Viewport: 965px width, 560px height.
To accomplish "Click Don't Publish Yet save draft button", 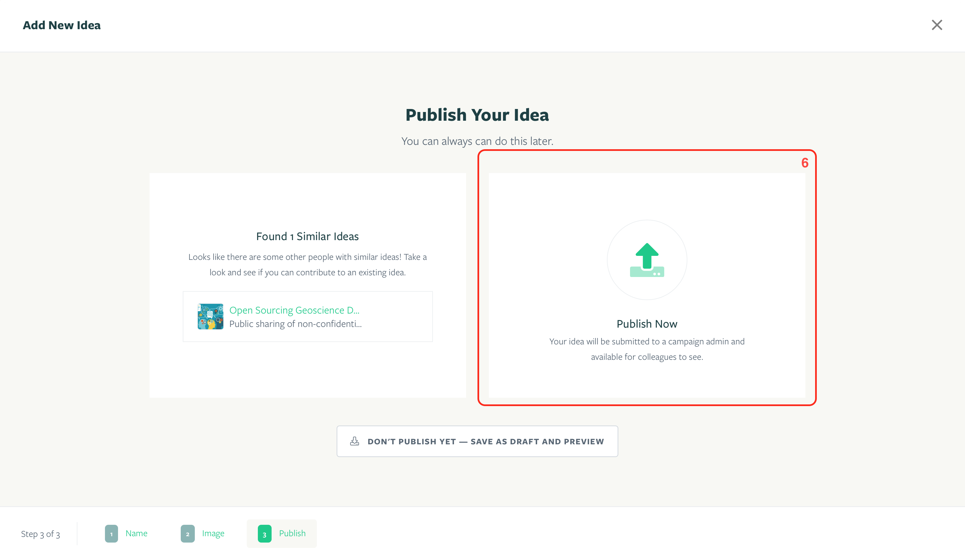I will click(477, 441).
